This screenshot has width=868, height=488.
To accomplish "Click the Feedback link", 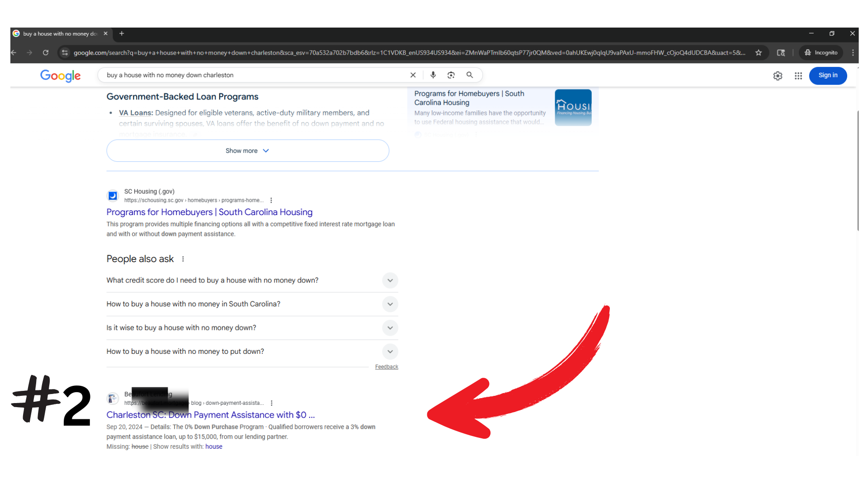I will pos(387,367).
